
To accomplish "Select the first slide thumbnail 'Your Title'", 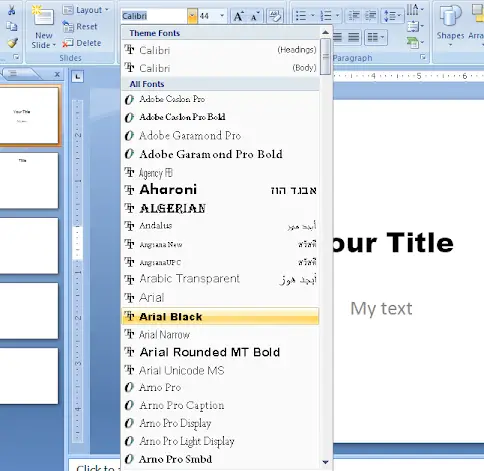I will (x=29, y=115).
